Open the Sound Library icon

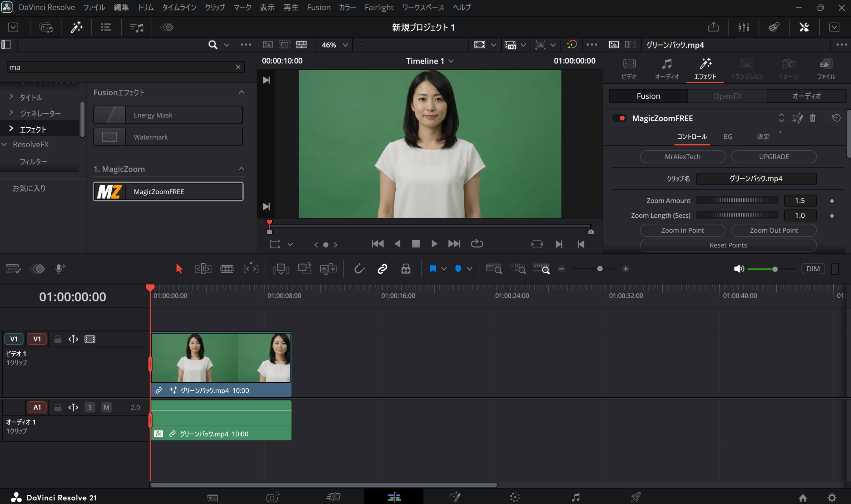[137, 27]
